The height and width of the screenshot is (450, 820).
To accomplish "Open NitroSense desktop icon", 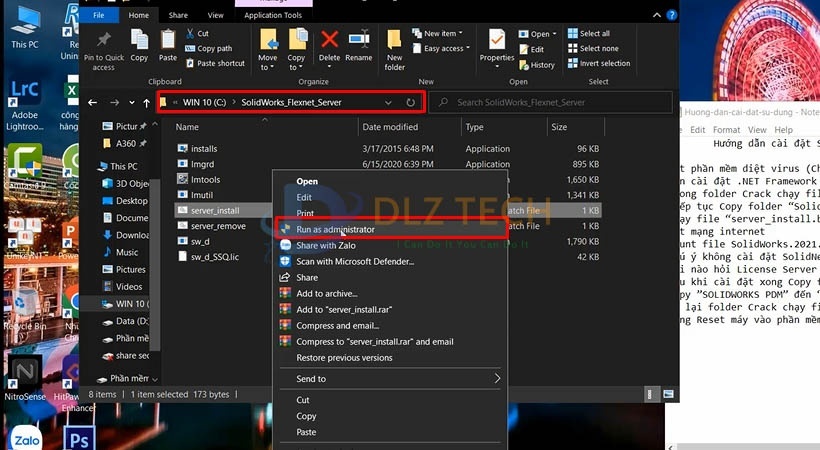I will [25, 378].
